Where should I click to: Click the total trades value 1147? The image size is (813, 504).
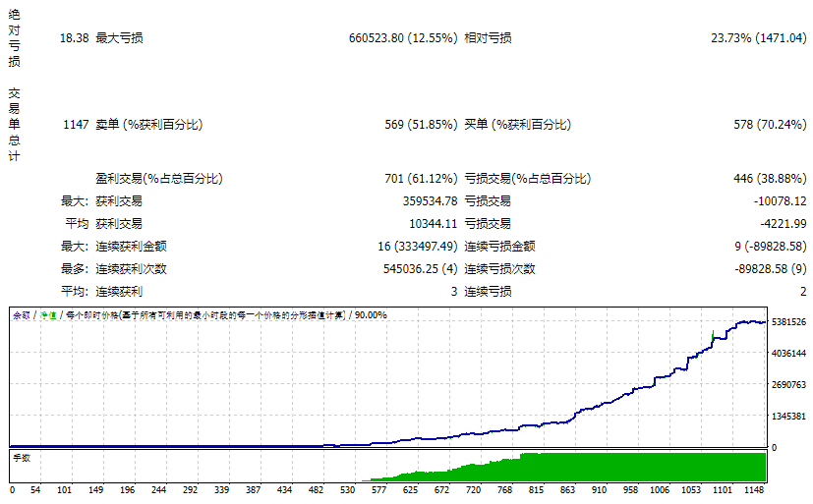click(x=76, y=125)
